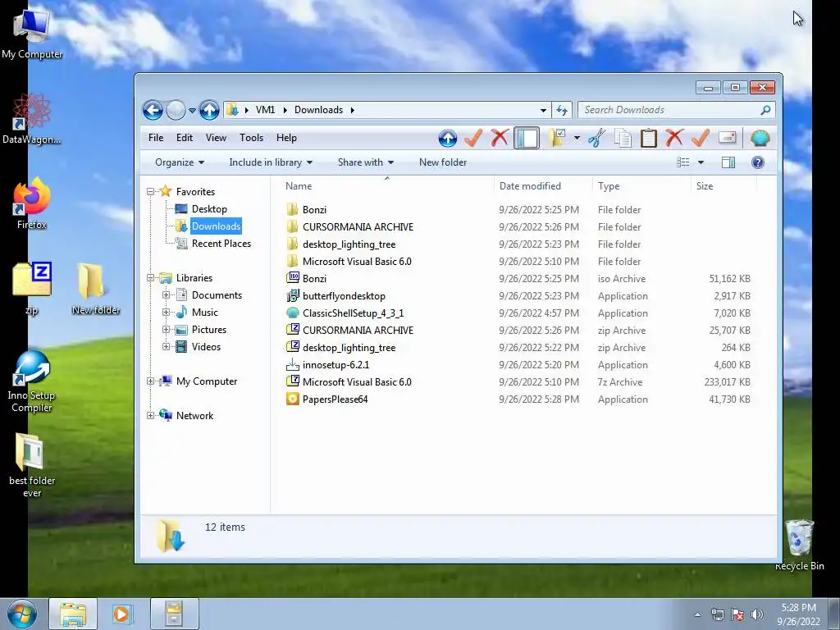Expand the Documents library node
Image resolution: width=840 pixels, height=630 pixels.
tap(166, 295)
